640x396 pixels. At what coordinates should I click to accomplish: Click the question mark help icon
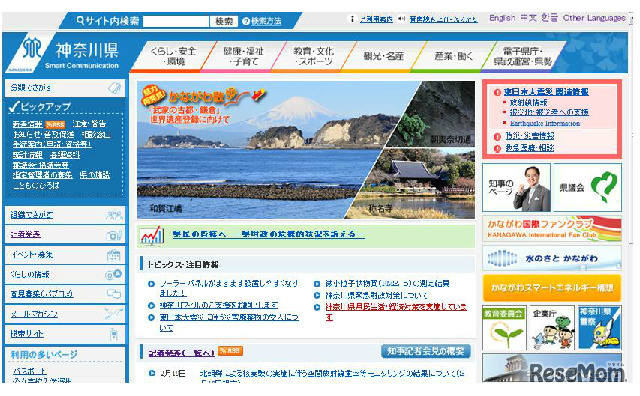tap(246, 21)
